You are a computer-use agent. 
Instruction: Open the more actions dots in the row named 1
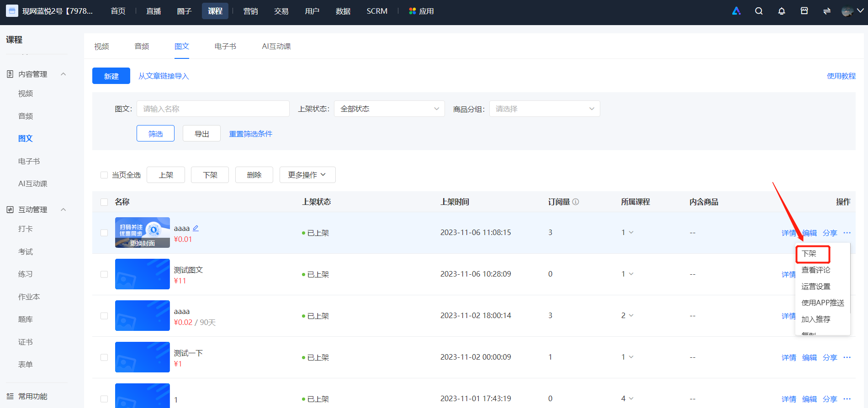847,399
